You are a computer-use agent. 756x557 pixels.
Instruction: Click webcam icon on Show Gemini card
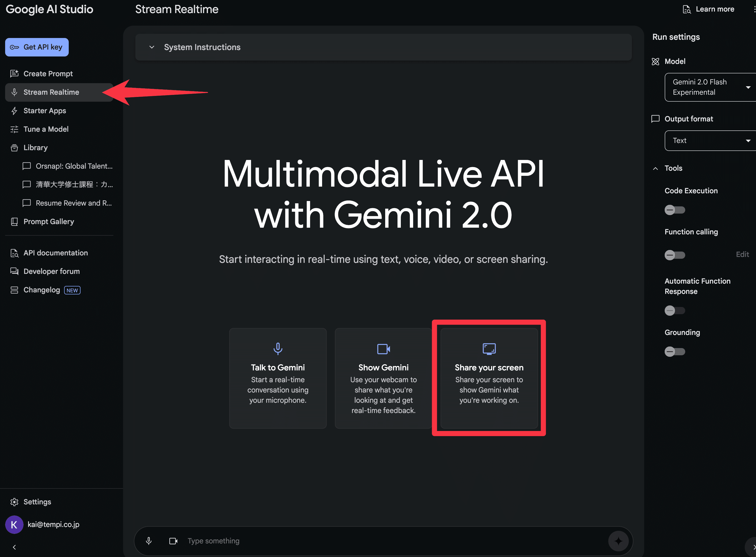[383, 349]
